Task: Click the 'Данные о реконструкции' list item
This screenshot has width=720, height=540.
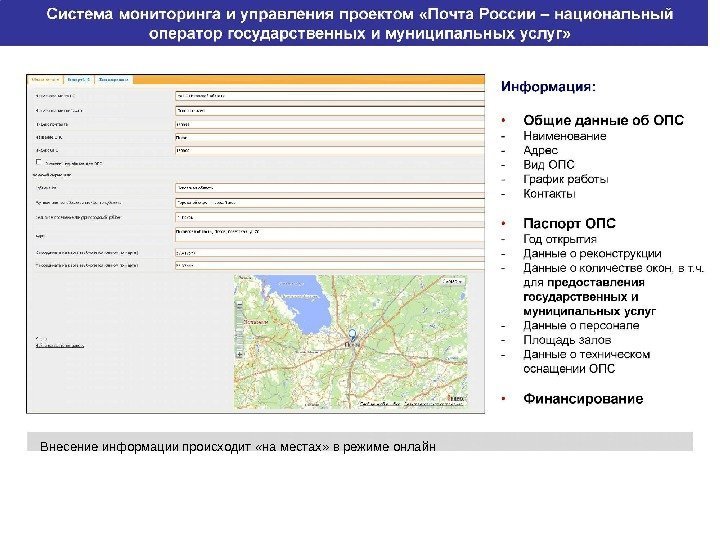Action: 592,254
